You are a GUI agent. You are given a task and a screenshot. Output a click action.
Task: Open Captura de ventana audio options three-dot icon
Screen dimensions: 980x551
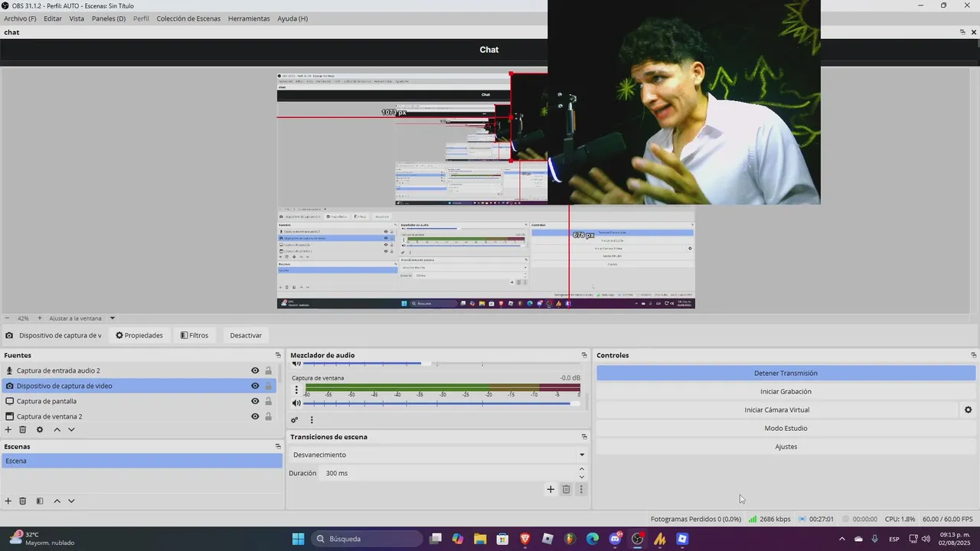296,390
